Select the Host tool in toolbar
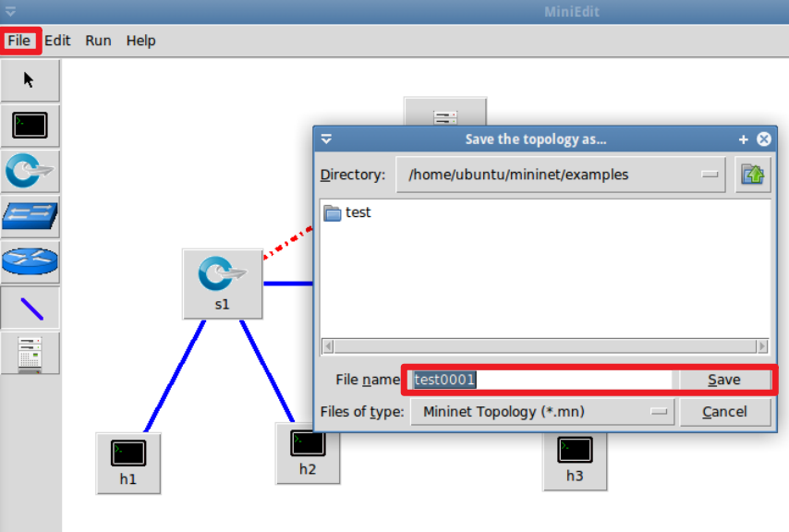Image resolution: width=789 pixels, height=532 pixels. point(30,126)
